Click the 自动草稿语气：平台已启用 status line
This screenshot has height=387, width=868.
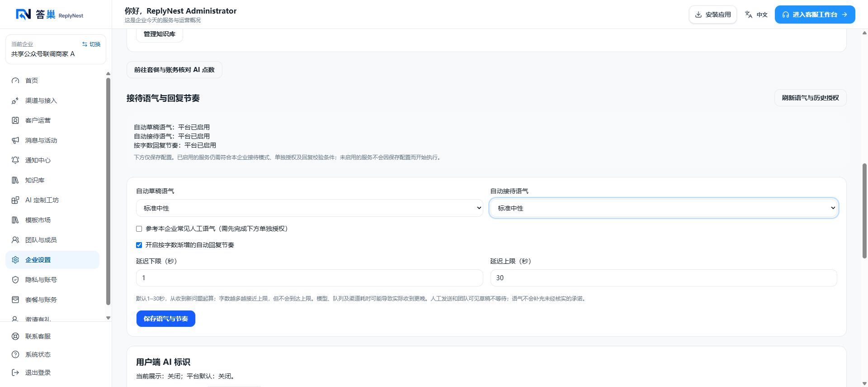(x=172, y=127)
